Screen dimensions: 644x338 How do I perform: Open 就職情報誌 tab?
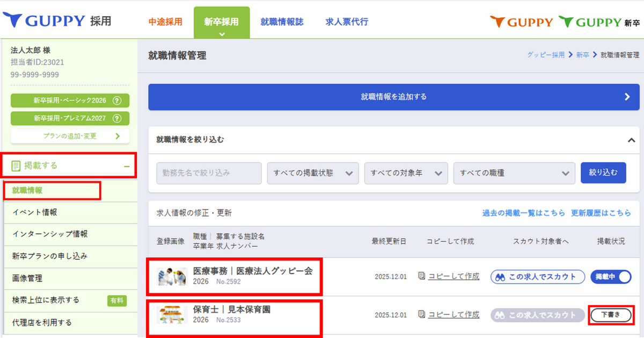click(x=282, y=22)
